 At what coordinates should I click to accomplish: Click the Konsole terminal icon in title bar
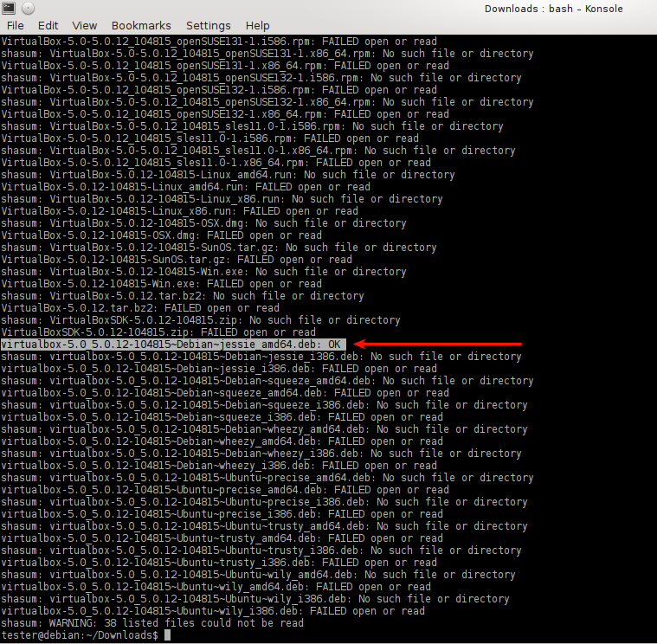9,9
